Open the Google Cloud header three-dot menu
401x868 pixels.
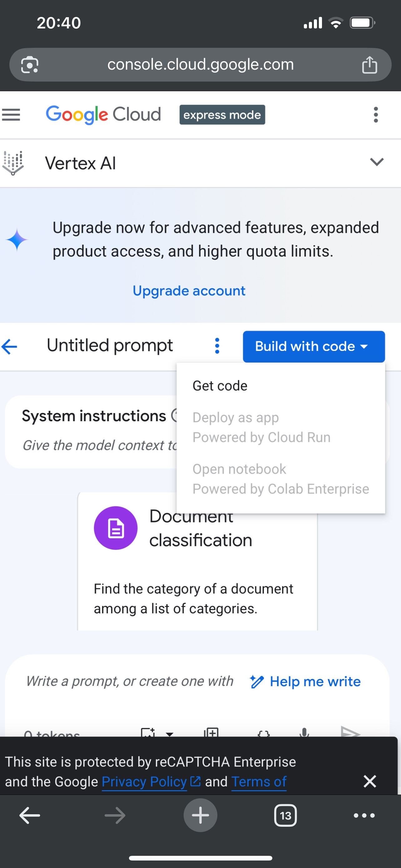tap(376, 115)
